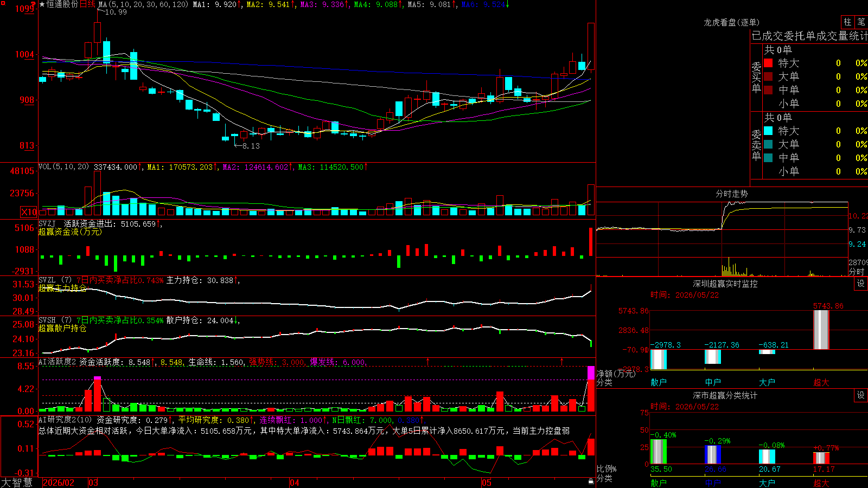
Task: Click the MA(5,10,20,30,60,120) indicator label
Action: click(x=143, y=4)
